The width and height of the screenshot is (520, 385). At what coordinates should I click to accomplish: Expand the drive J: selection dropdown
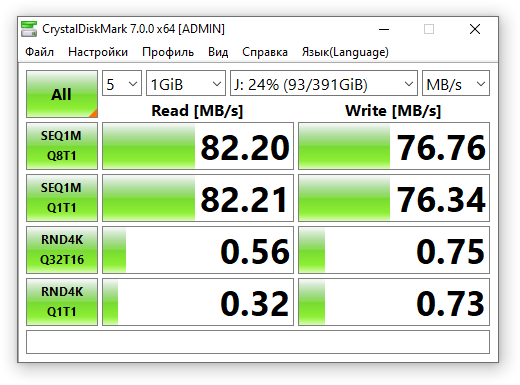pos(324,83)
